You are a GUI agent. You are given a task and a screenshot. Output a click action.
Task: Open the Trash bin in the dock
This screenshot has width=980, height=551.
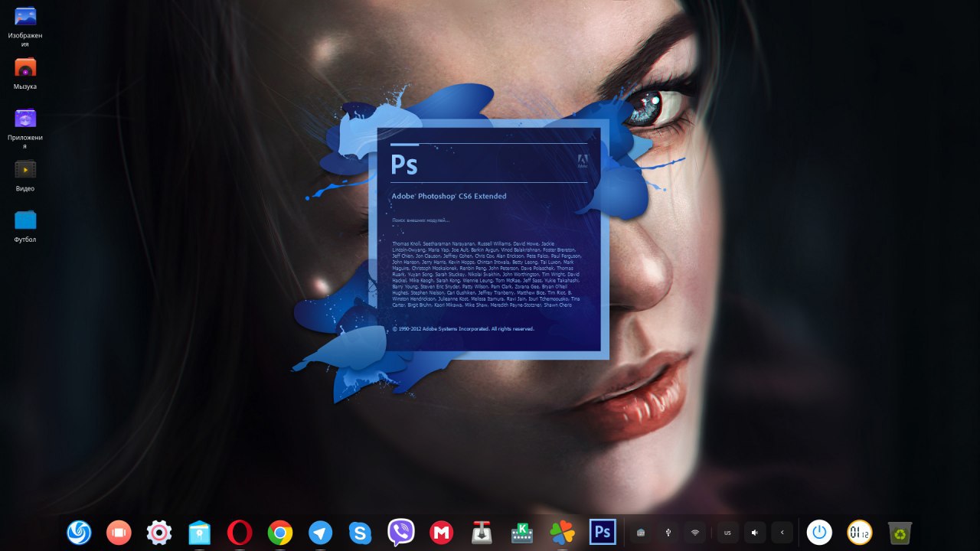900,532
